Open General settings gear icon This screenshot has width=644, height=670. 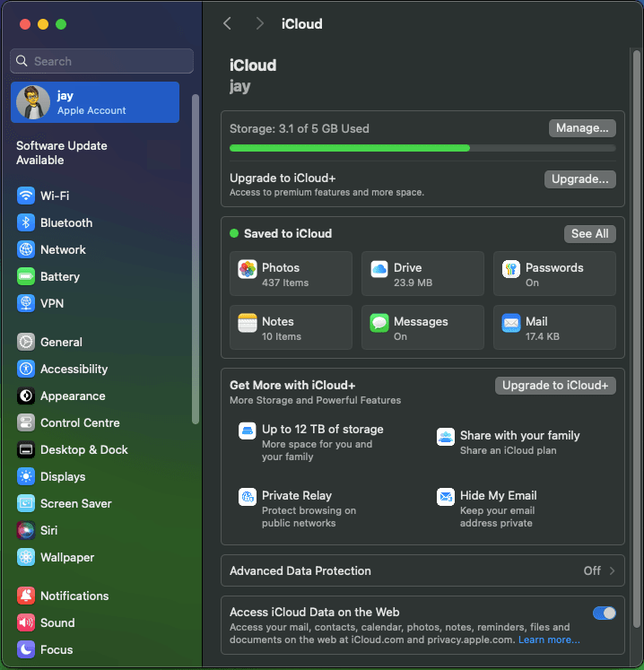pyautogui.click(x=26, y=342)
